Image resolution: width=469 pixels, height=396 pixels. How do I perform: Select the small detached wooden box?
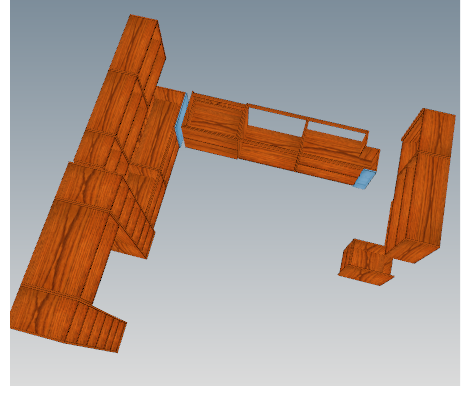366,263
